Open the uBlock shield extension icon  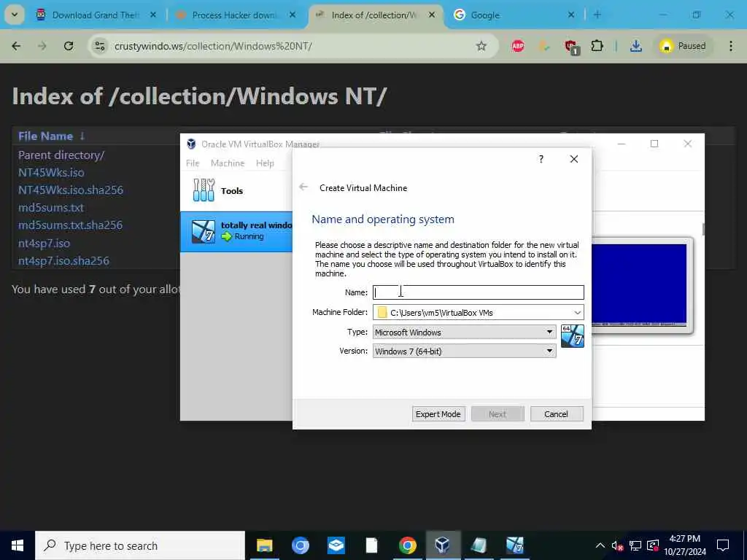(x=570, y=47)
